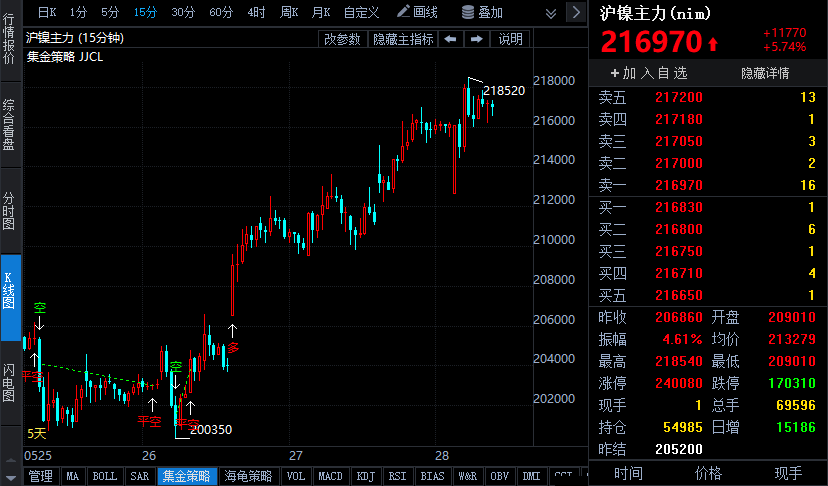Click 加入自选 to add to watchlist
The height and width of the screenshot is (486, 828).
648,73
